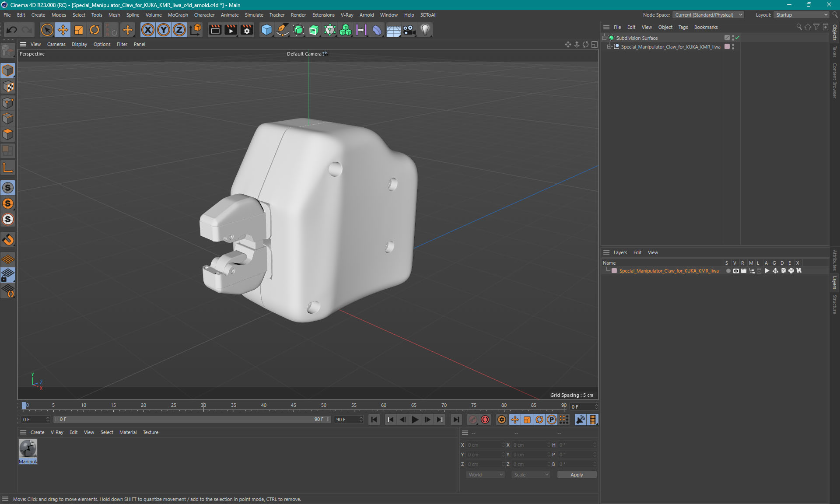
Task: Toggle Z axis lock
Action: click(179, 30)
